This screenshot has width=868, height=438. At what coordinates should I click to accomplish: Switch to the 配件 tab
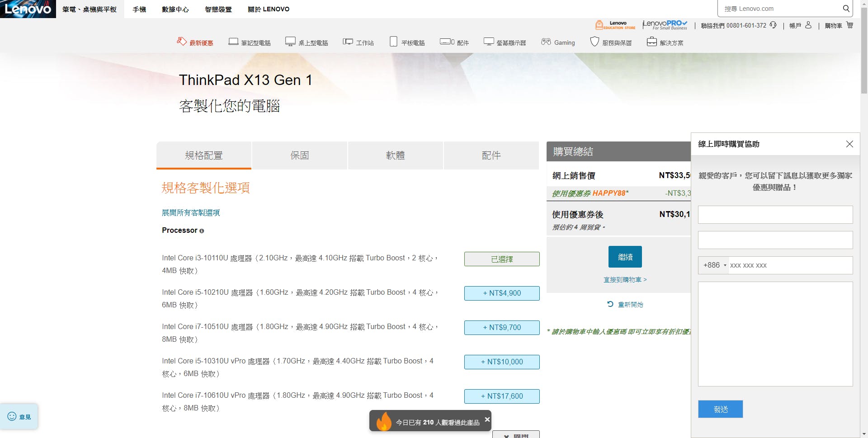coord(491,155)
